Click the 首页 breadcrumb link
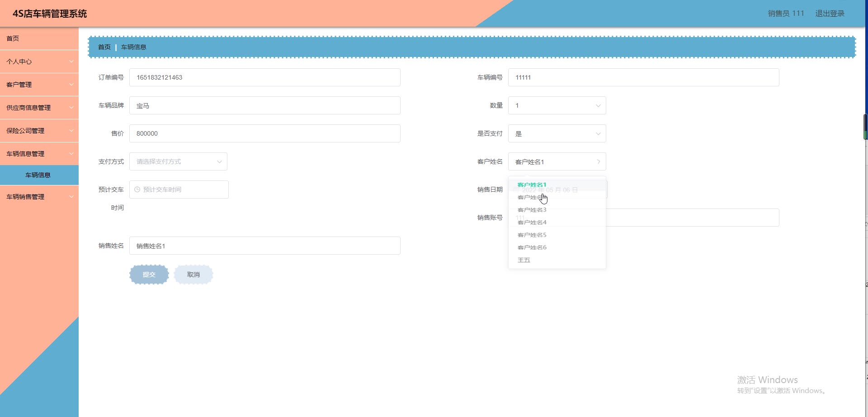The image size is (868, 417). click(104, 47)
